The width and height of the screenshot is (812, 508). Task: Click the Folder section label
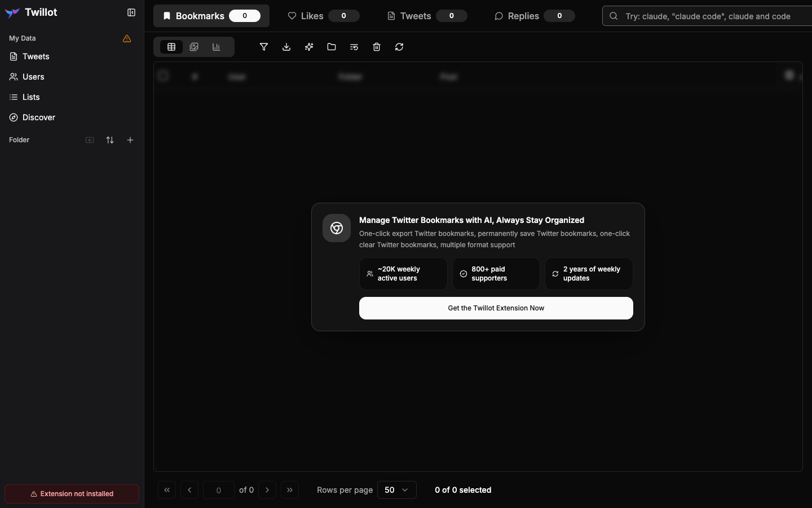tap(19, 140)
